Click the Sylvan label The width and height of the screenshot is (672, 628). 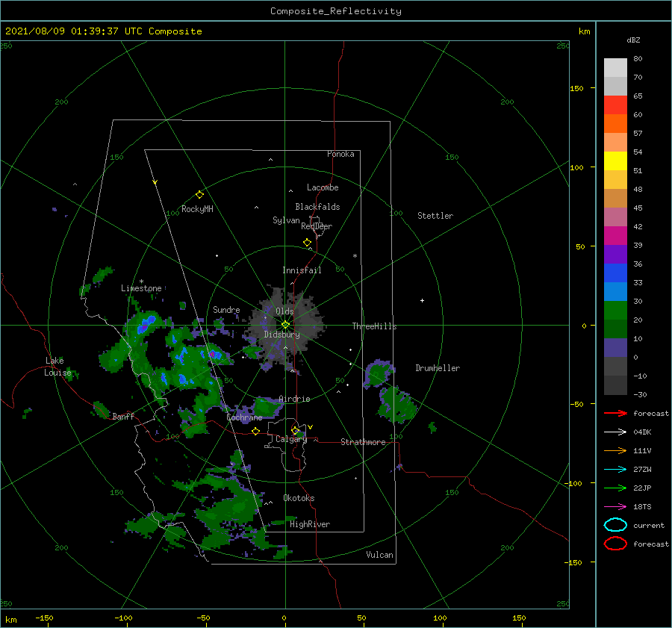pyautogui.click(x=286, y=220)
